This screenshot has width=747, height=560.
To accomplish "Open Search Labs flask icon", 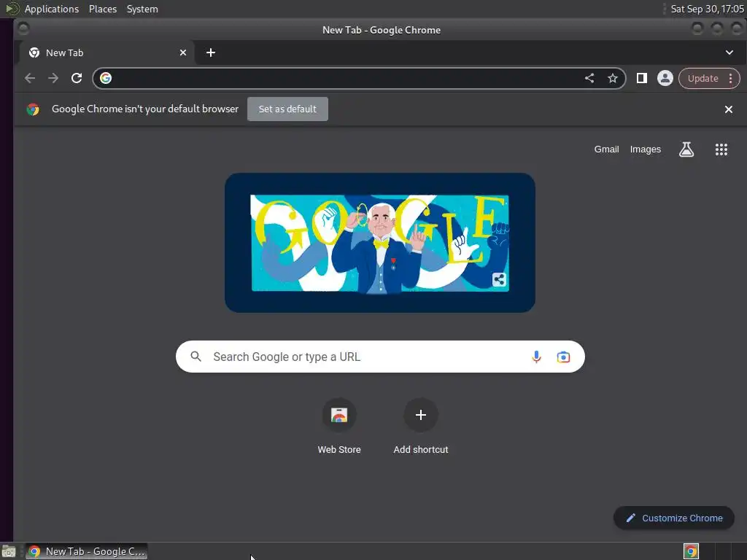I will [x=686, y=149].
